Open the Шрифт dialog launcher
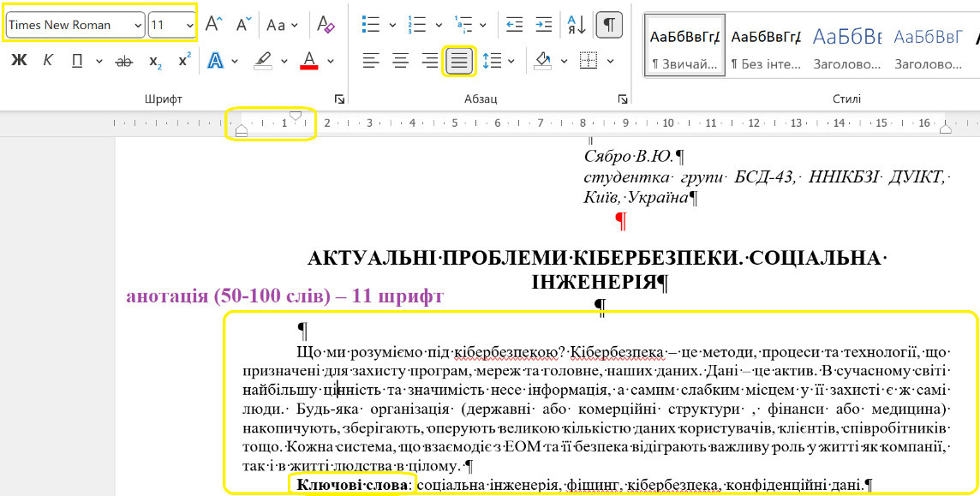This screenshot has width=980, height=496. (x=339, y=99)
